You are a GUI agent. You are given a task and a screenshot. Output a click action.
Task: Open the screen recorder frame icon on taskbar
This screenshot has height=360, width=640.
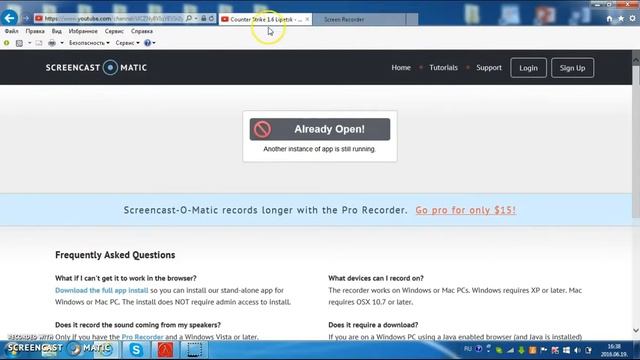[x=195, y=350]
